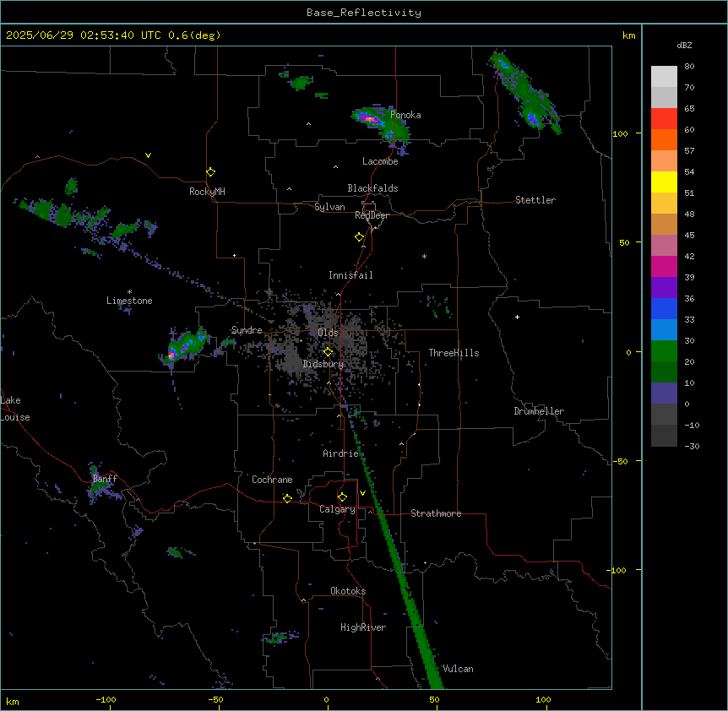Click the HighRiver label
Screen dimensions: 728x711
click(363, 627)
